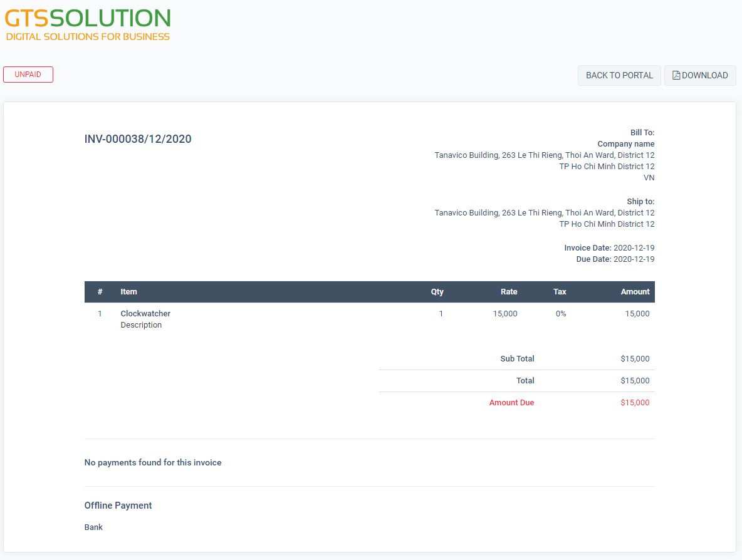Click the 'Bill To:' label

click(x=642, y=132)
